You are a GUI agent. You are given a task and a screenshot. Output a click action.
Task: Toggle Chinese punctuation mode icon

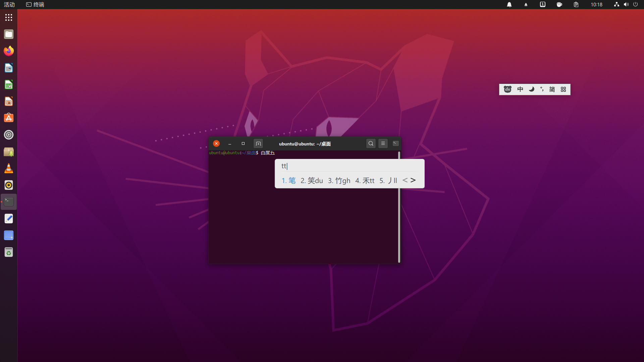(x=542, y=89)
